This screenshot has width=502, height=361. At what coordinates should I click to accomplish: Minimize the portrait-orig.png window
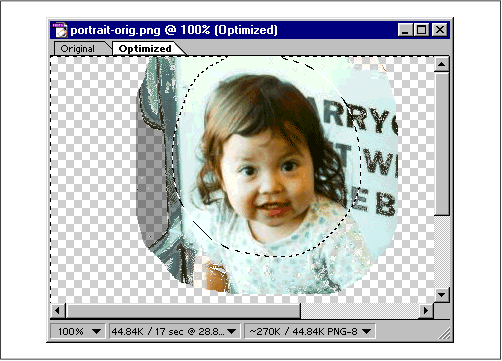[x=405, y=30]
